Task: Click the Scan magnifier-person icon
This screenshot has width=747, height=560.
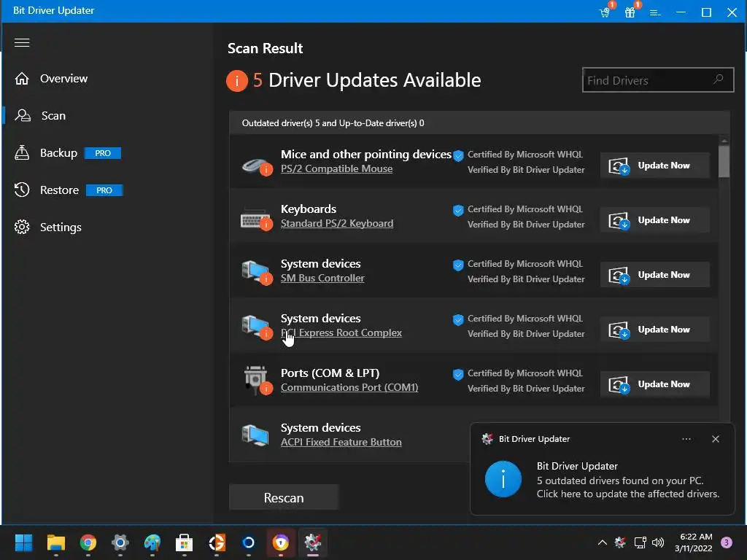Action: pos(23,116)
